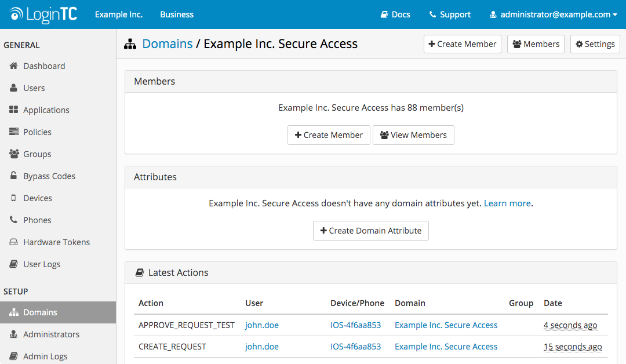The width and height of the screenshot is (626, 364).
Task: Click the CREATE_REQUEST action cell
Action: coord(172,347)
